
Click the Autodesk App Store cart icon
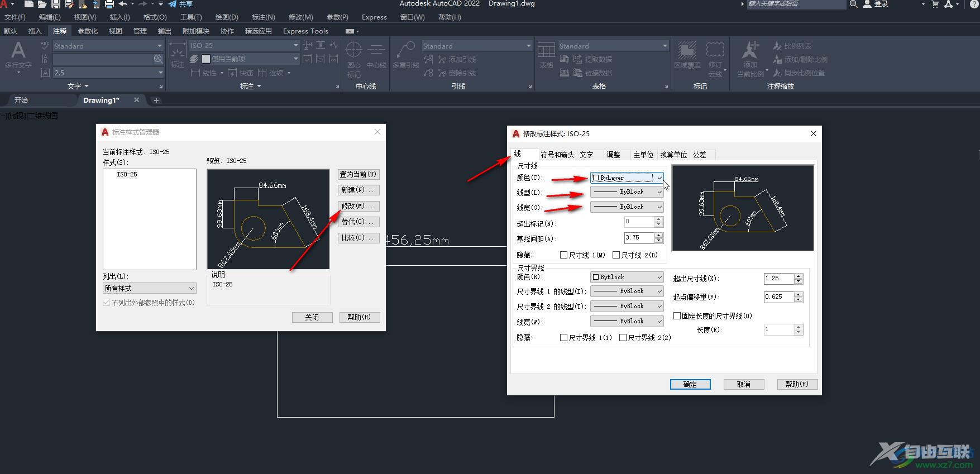tap(935, 4)
